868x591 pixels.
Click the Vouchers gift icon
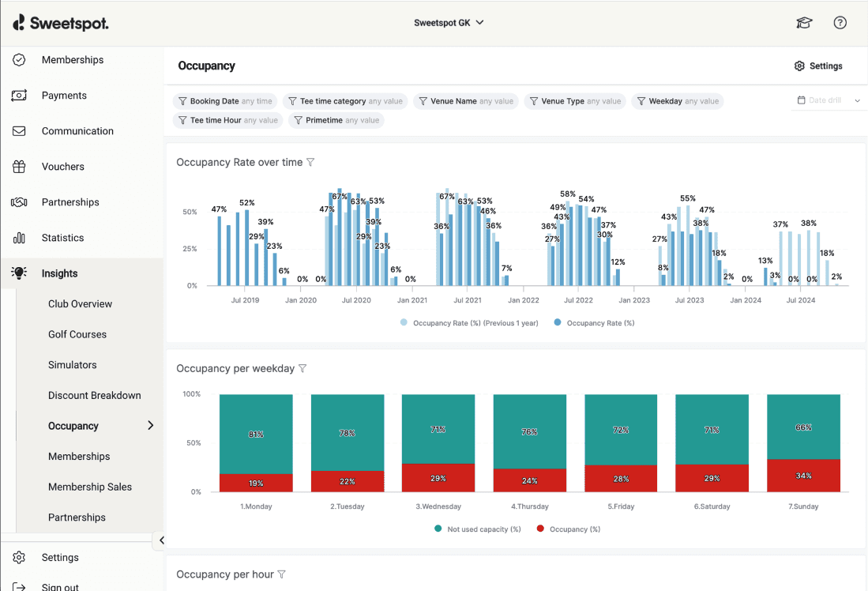(x=19, y=167)
